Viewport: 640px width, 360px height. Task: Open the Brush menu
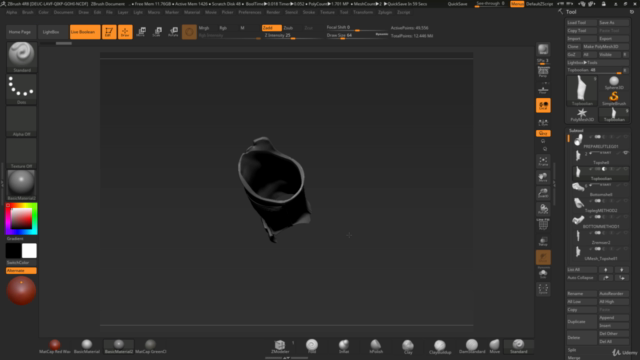coord(28,12)
